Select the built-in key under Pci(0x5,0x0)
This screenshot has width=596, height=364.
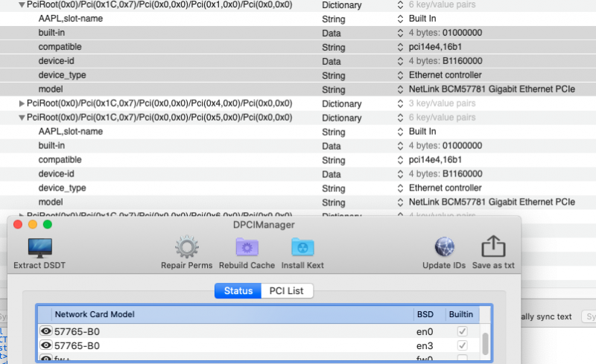(51, 145)
